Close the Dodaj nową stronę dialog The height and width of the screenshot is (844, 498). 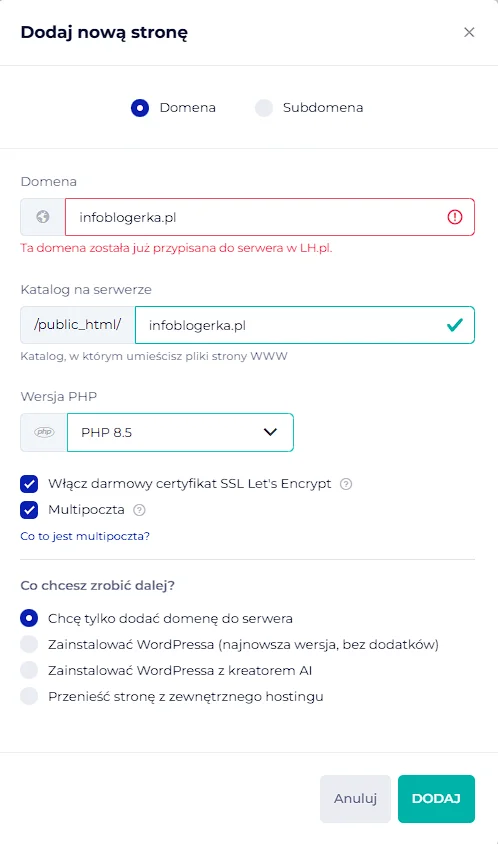coord(469,32)
